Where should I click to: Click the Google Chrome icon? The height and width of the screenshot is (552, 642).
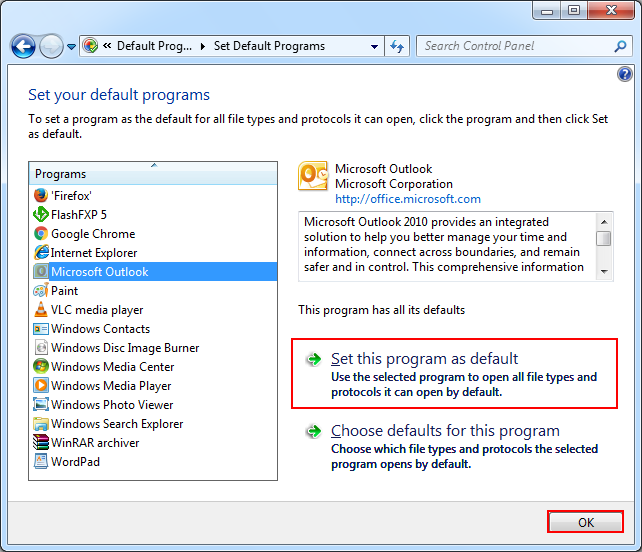pyautogui.click(x=41, y=233)
